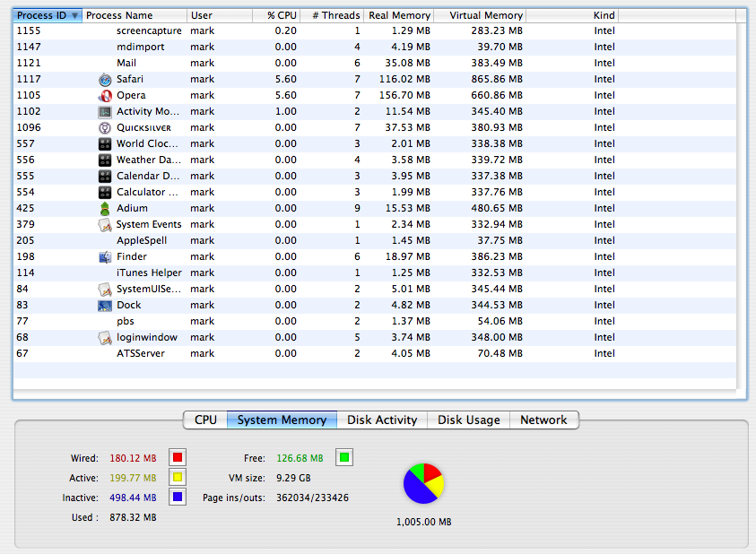Click Opera's 156.70 MB real memory value
Viewport: 756px width, 554px height.
click(404, 95)
